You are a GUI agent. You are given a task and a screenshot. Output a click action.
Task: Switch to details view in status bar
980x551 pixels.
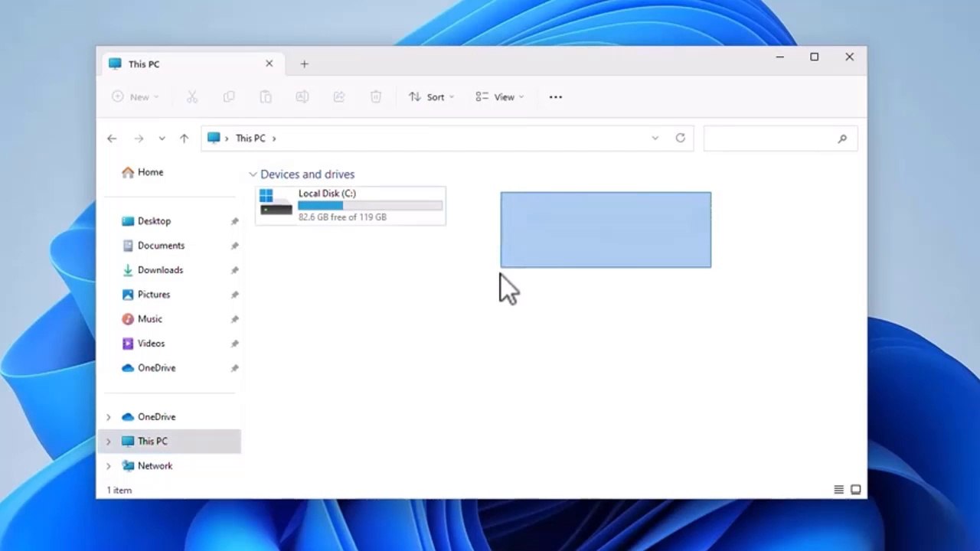pyautogui.click(x=838, y=489)
